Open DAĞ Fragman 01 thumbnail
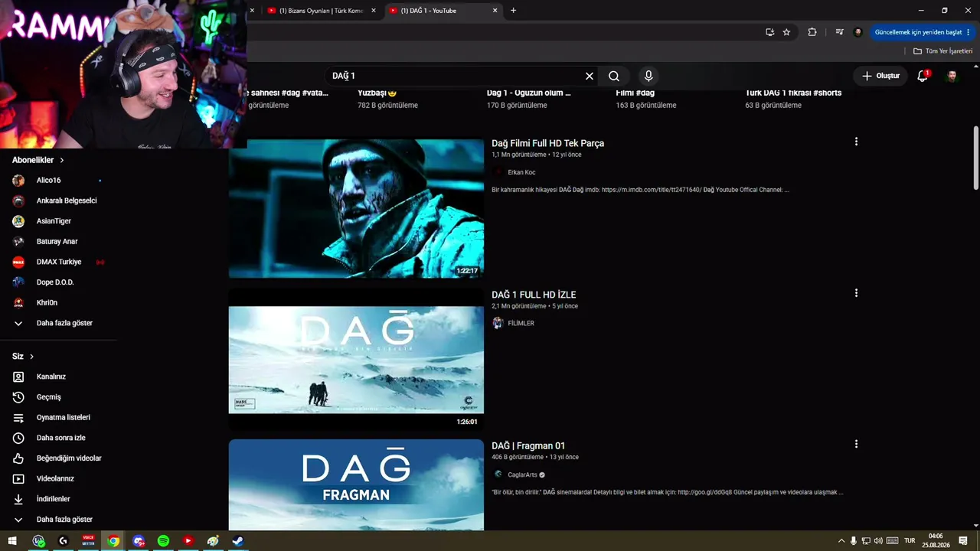The image size is (980, 551). pos(356,485)
